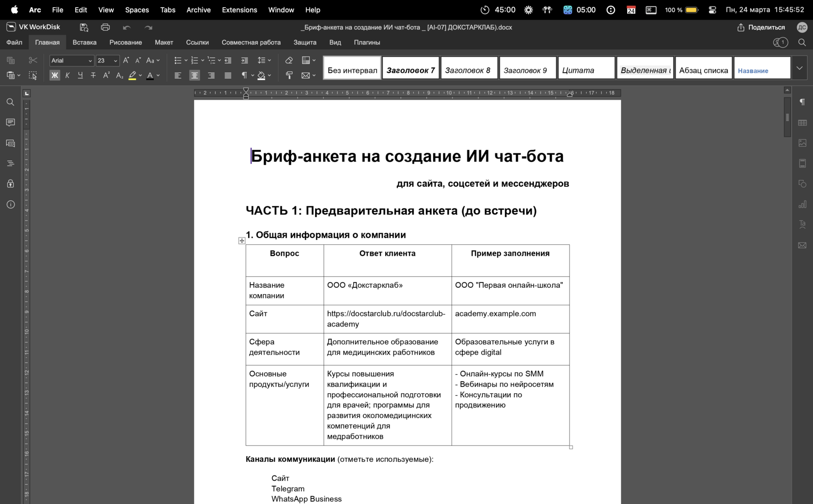Screen dimensions: 813x504
Task: Click the print icon
Action: [105, 28]
